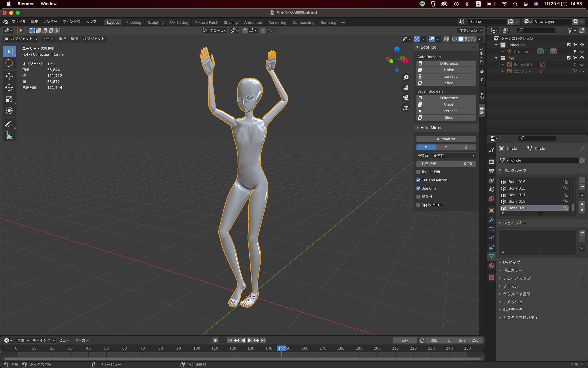This screenshot has height=368, width=588.
Task: Open the Render properties tab
Action: (x=491, y=161)
